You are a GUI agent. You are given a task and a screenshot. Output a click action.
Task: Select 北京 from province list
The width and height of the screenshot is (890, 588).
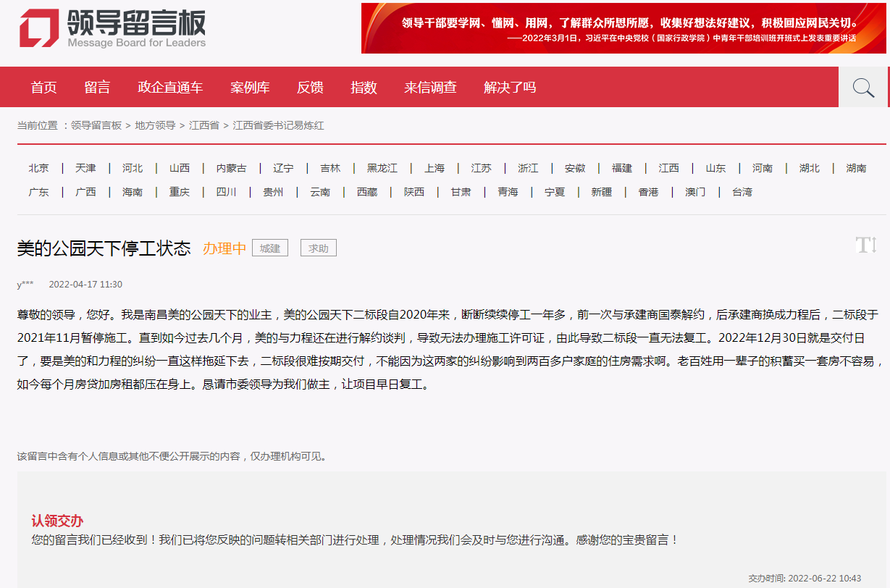coord(39,168)
